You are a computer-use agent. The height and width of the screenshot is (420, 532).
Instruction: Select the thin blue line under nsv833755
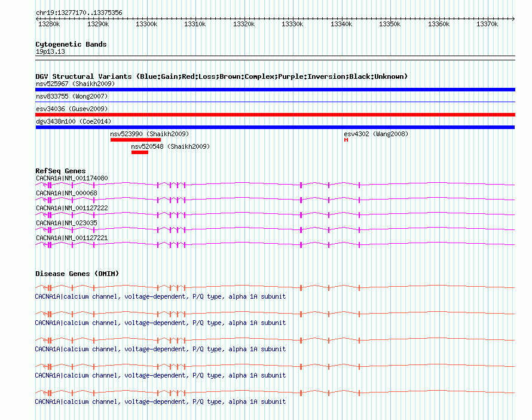[275, 102]
